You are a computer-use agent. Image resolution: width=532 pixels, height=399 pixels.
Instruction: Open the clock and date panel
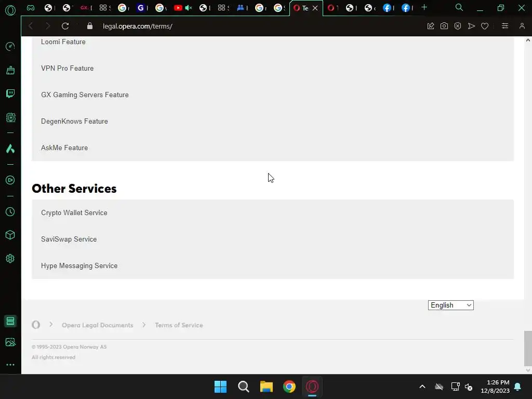tap(495, 387)
